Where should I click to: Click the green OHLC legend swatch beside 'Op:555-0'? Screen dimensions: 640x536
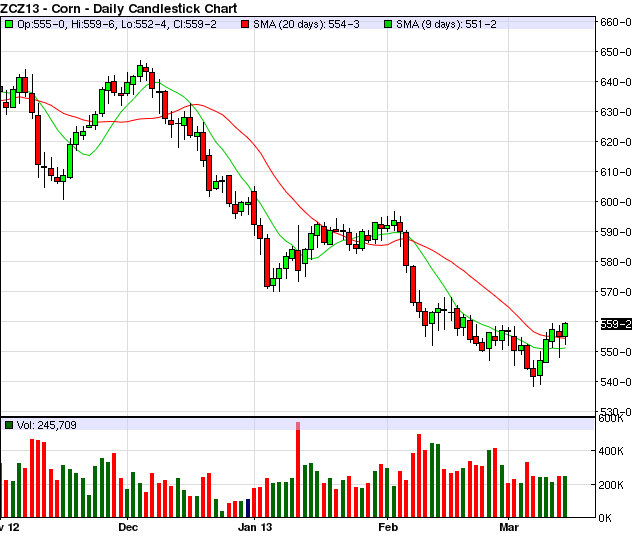(9, 24)
